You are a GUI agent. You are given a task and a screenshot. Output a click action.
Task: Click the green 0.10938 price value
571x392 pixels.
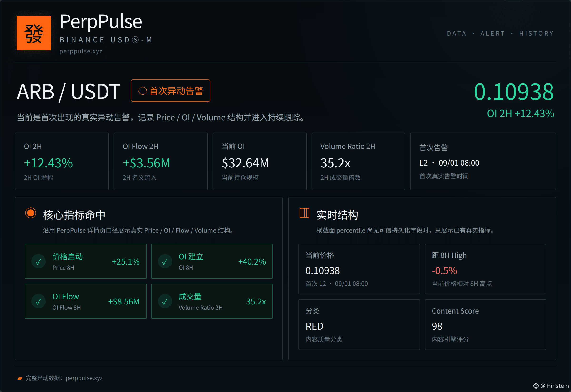(513, 92)
